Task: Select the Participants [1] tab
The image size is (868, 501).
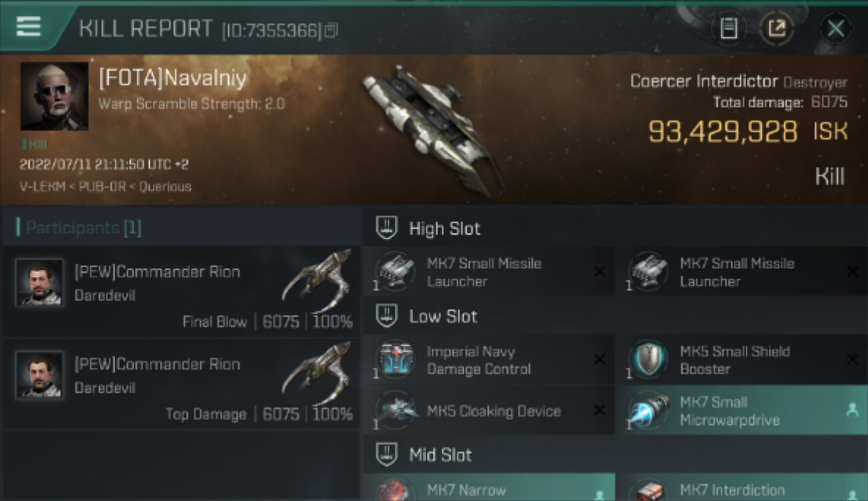Action: pos(79,228)
